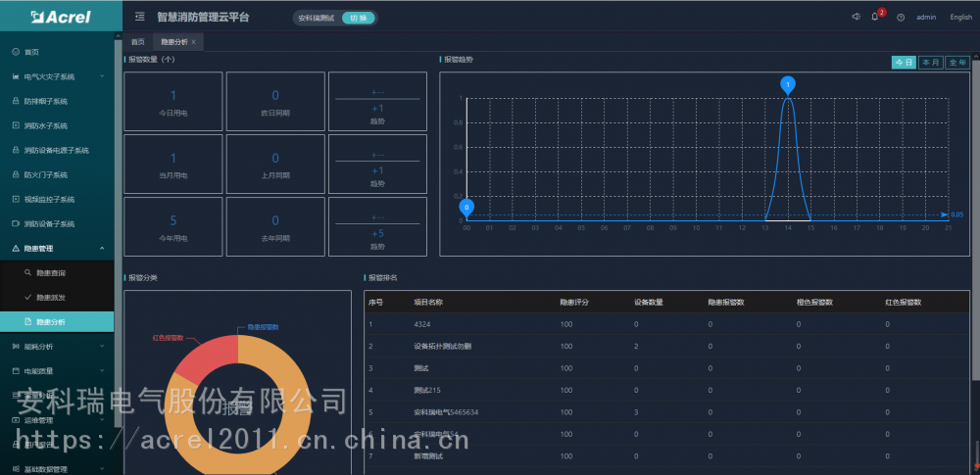
Task: Switch chart range to 本月
Action: tap(930, 63)
